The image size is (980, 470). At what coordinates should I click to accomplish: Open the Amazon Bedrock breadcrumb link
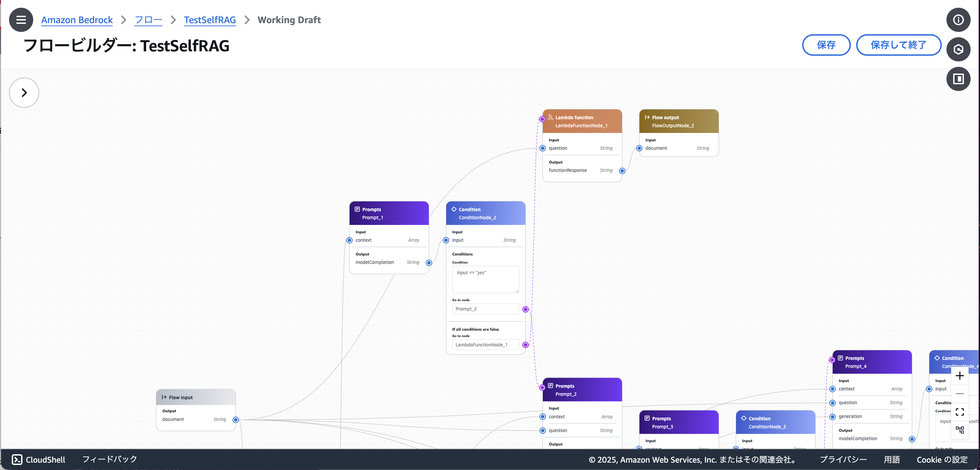point(77,20)
